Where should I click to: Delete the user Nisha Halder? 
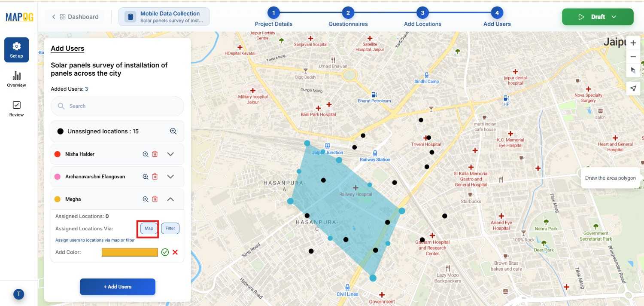pyautogui.click(x=155, y=154)
